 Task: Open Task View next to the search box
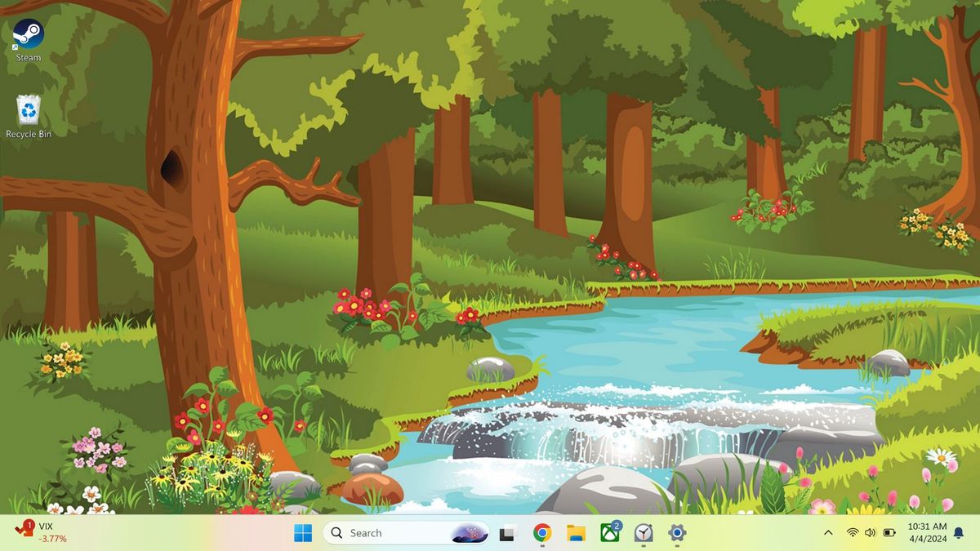coord(506,532)
